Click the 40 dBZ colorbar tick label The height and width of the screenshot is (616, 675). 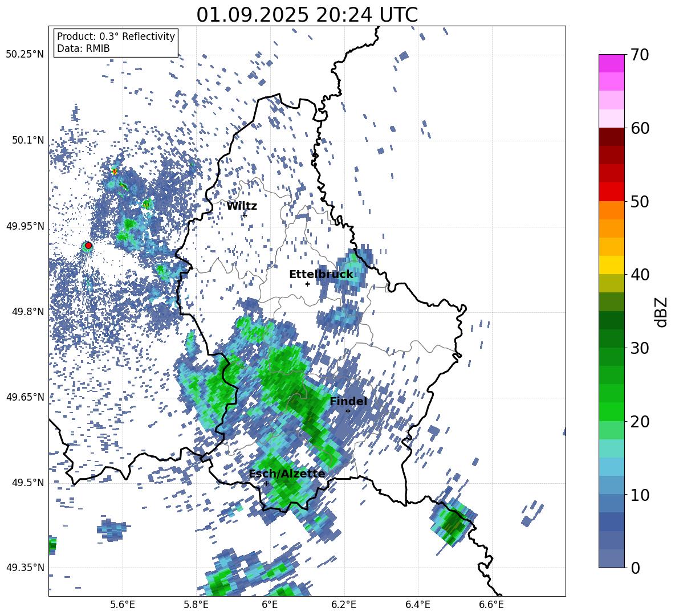pos(639,275)
